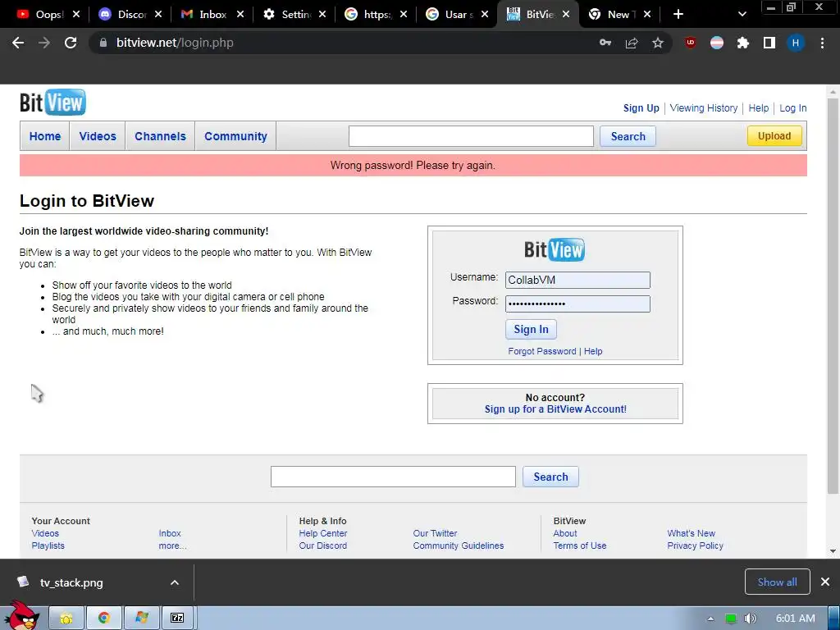Open the 7-Zip taskbar icon
Viewport: 840px width, 630px height.
tap(178, 619)
